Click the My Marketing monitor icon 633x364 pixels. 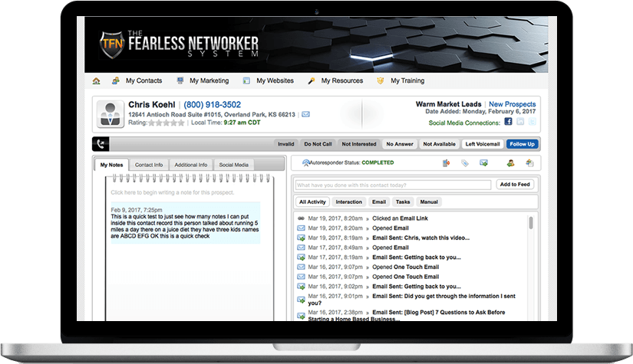[180, 80]
